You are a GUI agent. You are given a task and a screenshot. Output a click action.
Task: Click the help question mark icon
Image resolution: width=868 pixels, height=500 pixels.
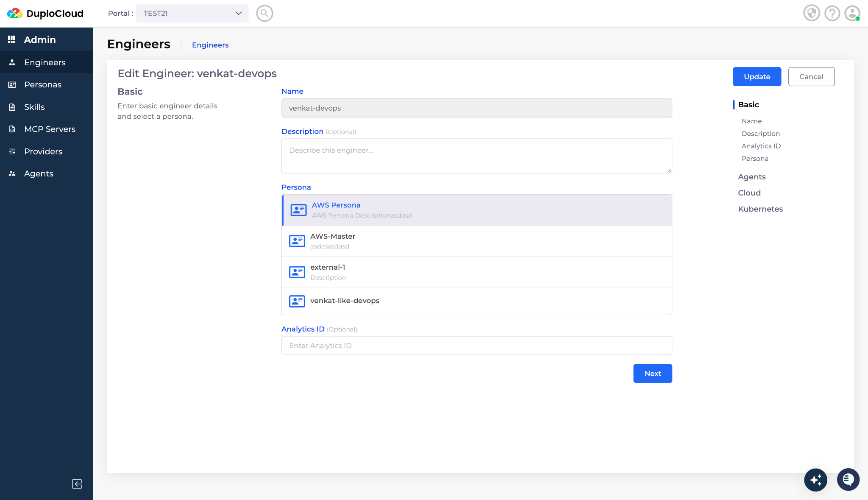(x=832, y=13)
